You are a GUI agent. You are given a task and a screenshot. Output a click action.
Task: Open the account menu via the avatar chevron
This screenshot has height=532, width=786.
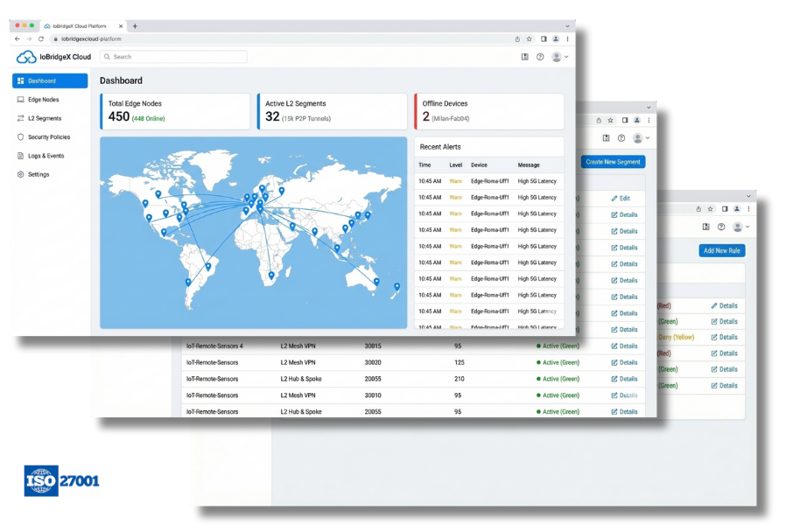(x=566, y=56)
